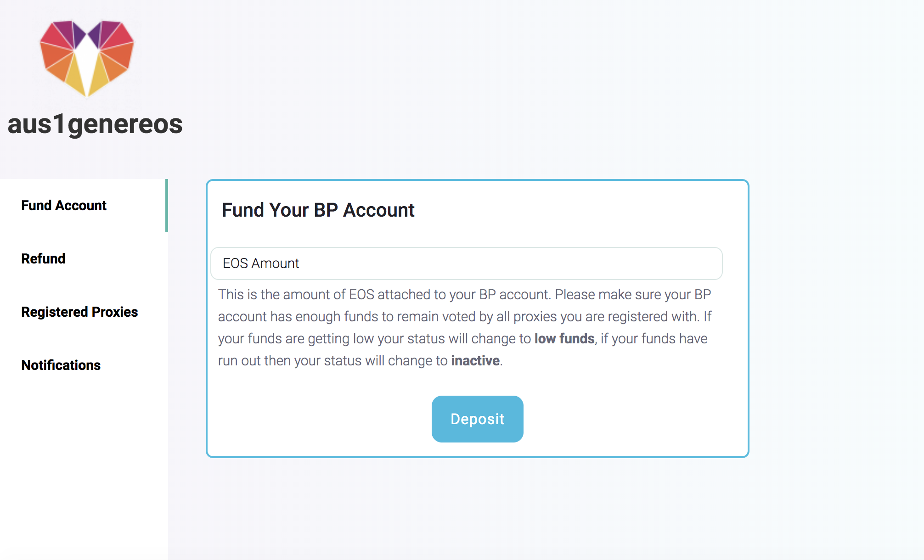Select the aus1genereos account name
This screenshot has width=924, height=560.
(95, 124)
